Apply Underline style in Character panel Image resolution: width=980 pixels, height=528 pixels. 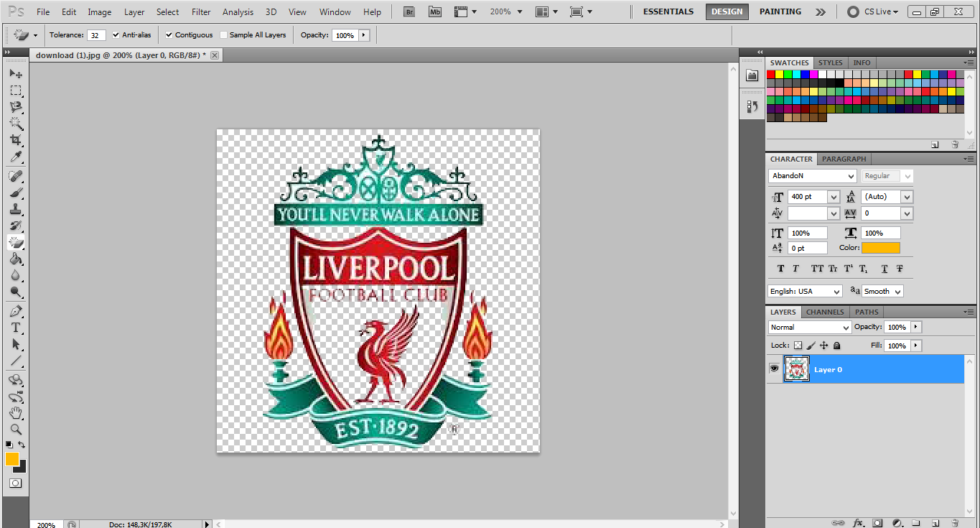click(885, 269)
